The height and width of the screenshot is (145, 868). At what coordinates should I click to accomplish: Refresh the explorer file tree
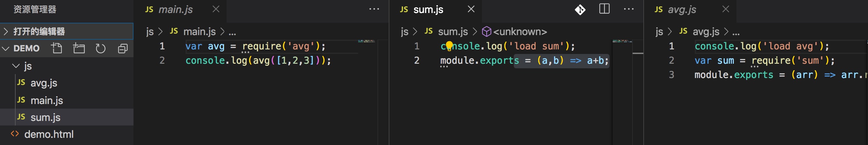tap(100, 48)
